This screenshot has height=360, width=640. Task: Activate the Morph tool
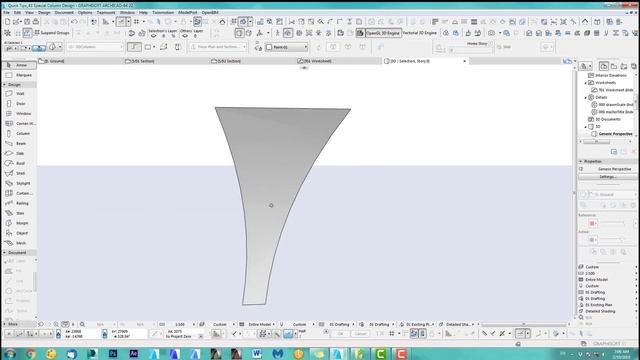pyautogui.click(x=19, y=223)
